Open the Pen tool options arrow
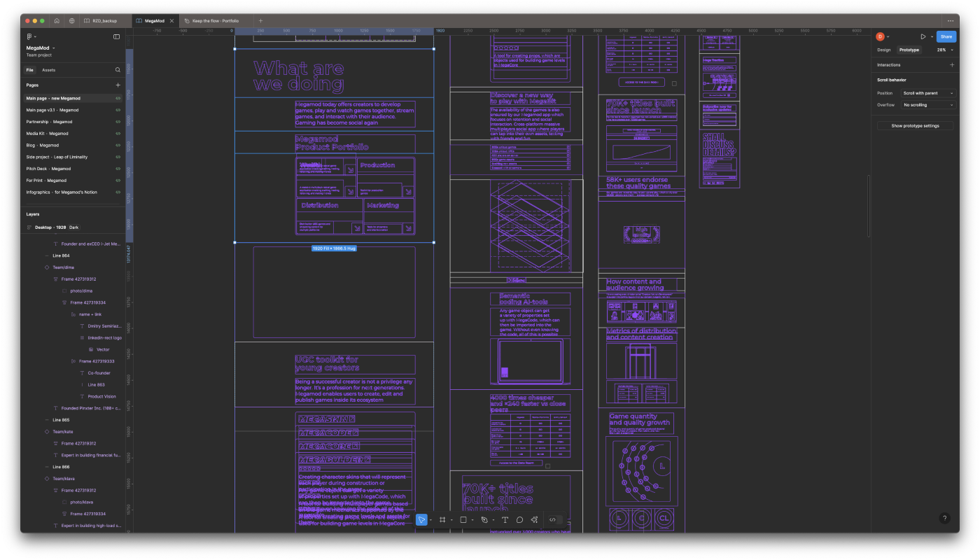 [493, 520]
